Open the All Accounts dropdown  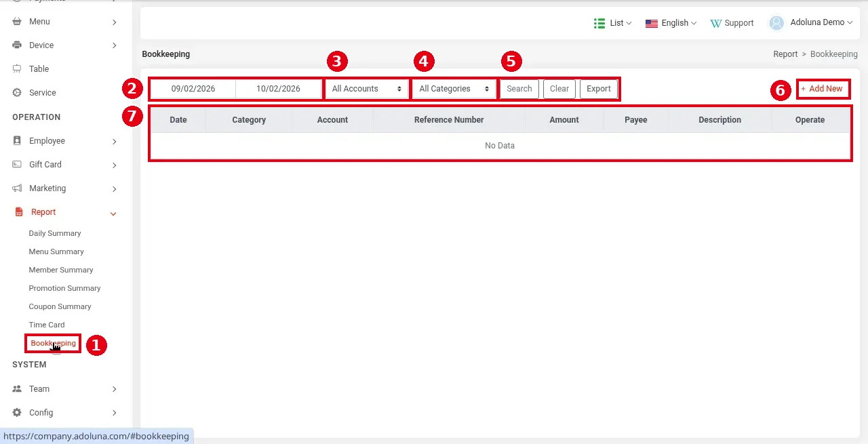[x=367, y=89]
